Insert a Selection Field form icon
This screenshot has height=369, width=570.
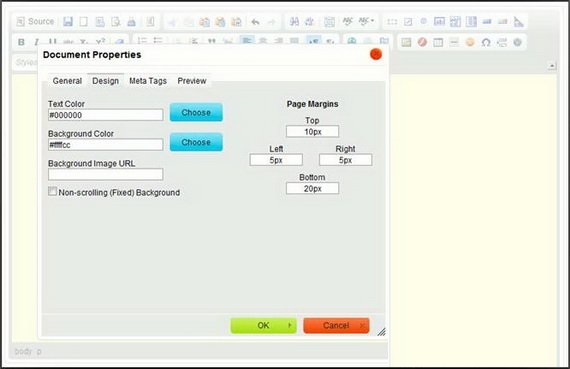coord(471,22)
